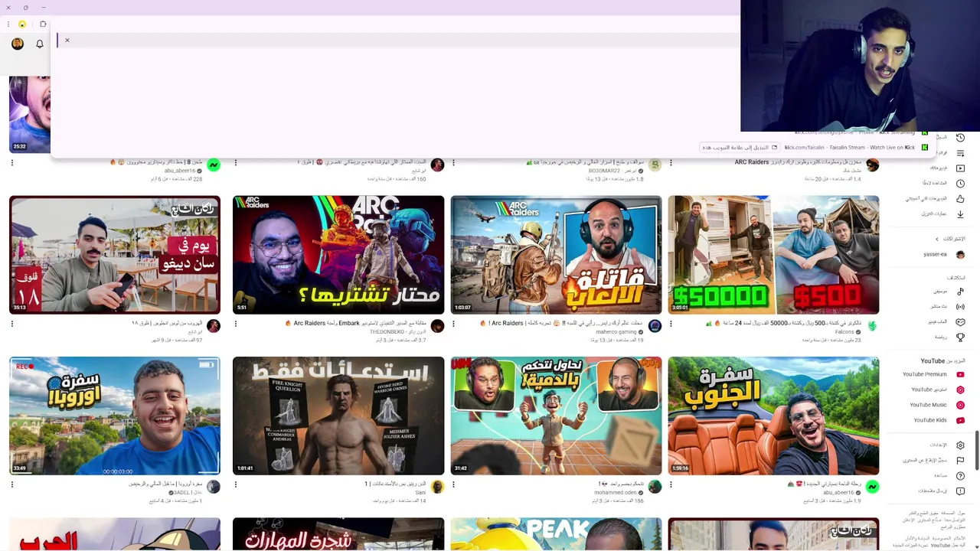Open YouTube Premium
This screenshot has height=551, width=980.
(x=933, y=374)
